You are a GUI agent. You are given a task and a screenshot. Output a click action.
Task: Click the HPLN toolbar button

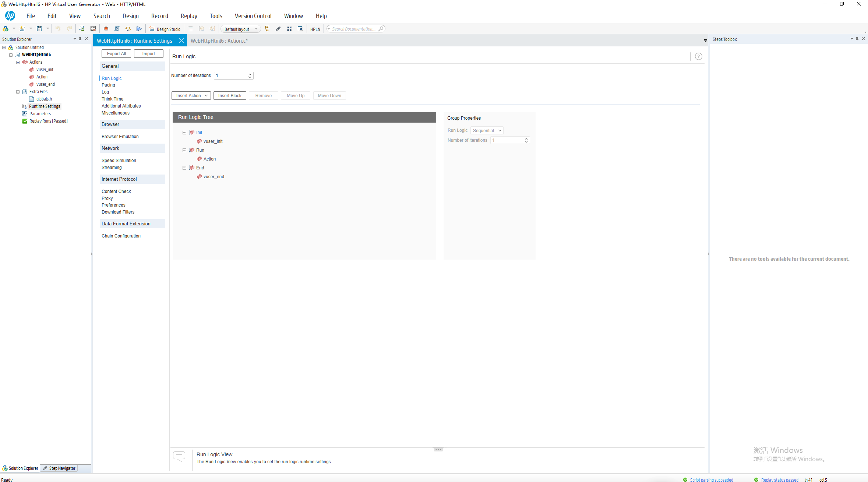315,29
